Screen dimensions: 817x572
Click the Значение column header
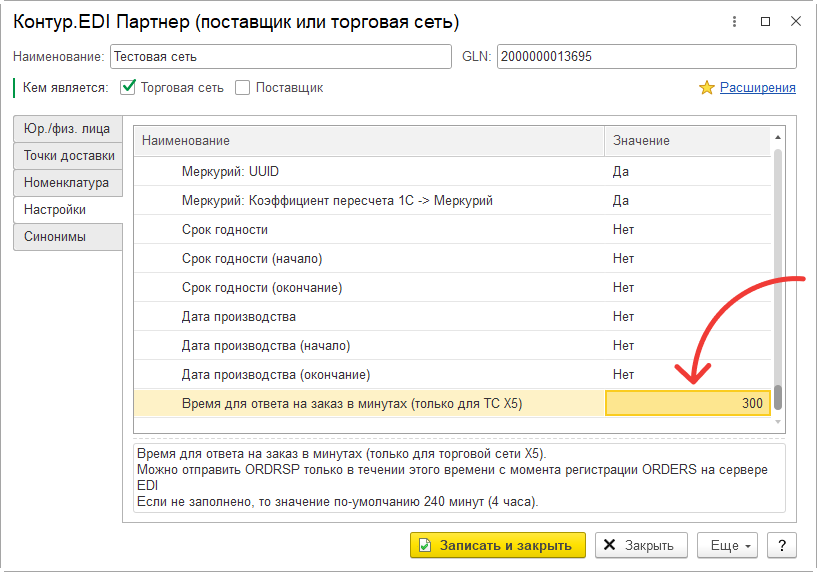point(688,141)
